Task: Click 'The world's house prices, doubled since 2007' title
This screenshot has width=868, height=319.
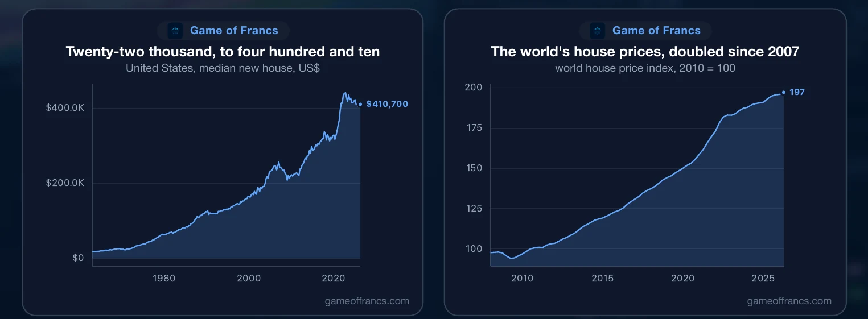Action: point(645,52)
